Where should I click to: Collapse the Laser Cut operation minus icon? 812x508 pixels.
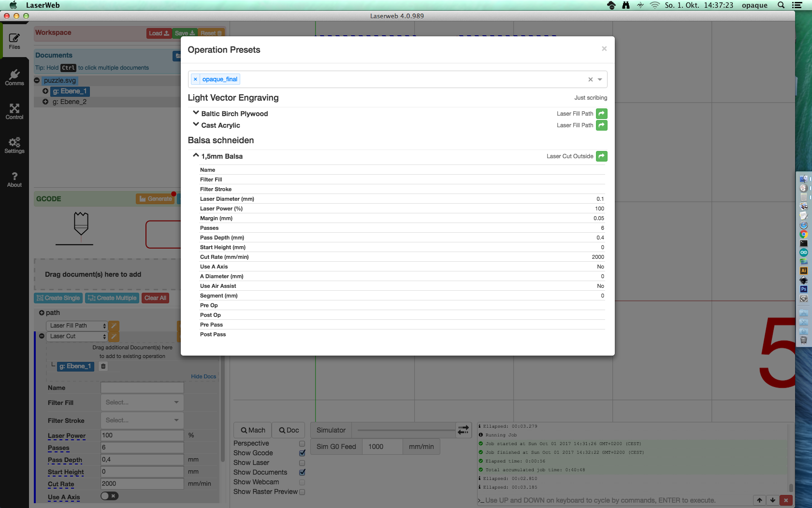42,336
